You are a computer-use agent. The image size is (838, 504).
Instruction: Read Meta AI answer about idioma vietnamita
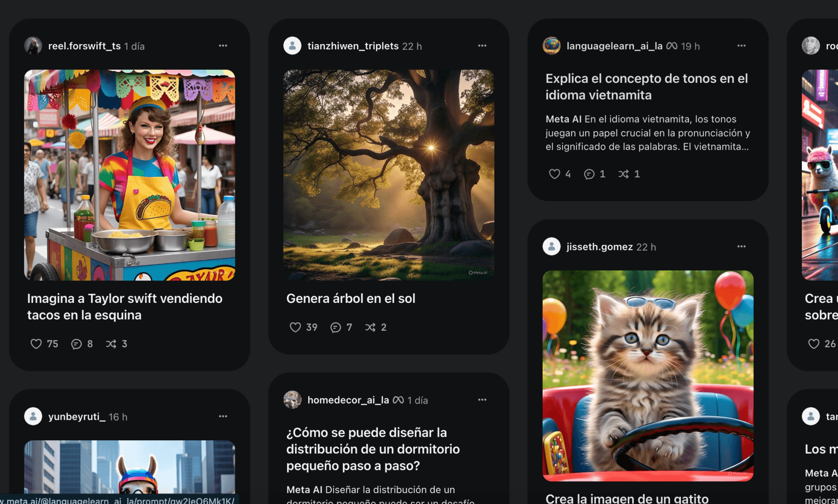[x=648, y=133]
